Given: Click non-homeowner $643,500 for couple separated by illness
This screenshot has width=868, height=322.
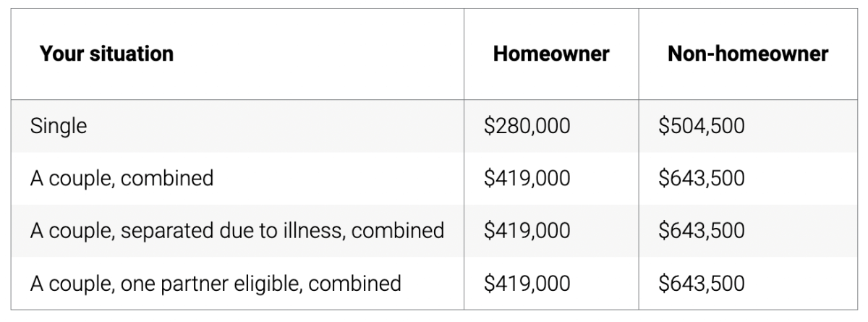Looking at the screenshot, I should [x=701, y=230].
